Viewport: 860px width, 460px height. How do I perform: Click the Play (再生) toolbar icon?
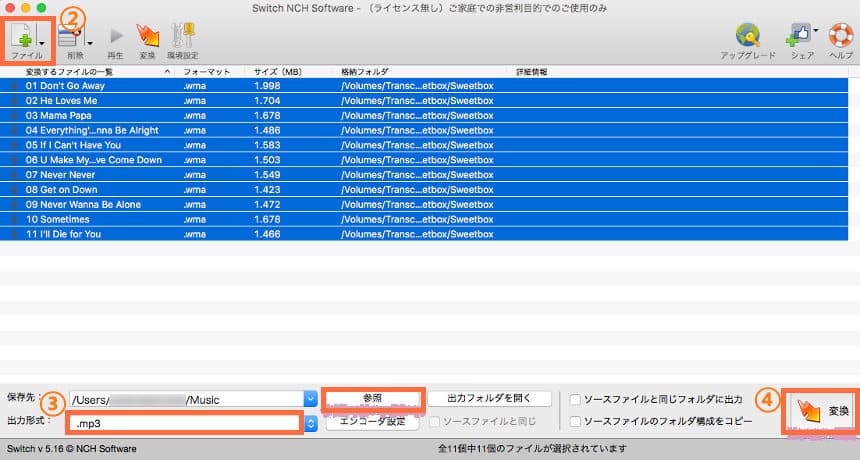[116, 36]
